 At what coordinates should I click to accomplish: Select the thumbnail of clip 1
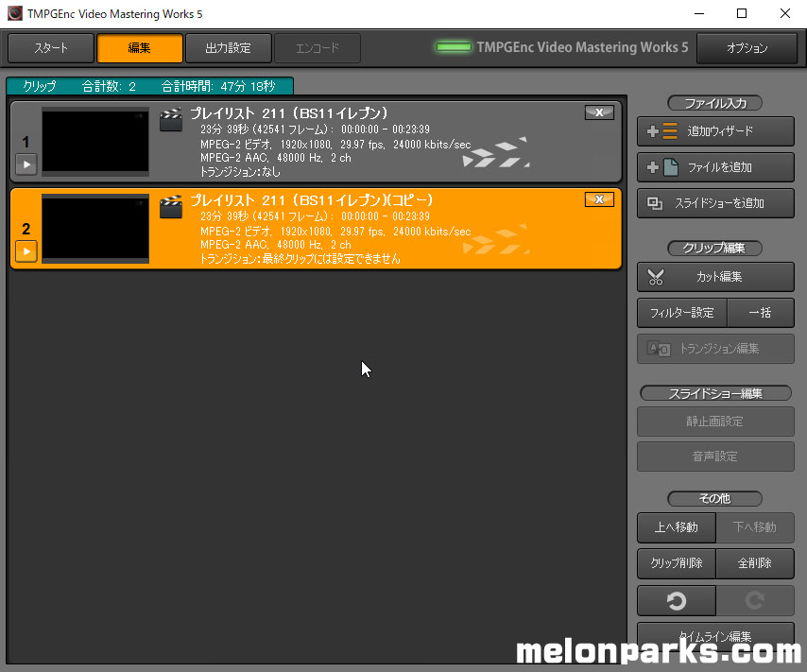click(x=95, y=142)
